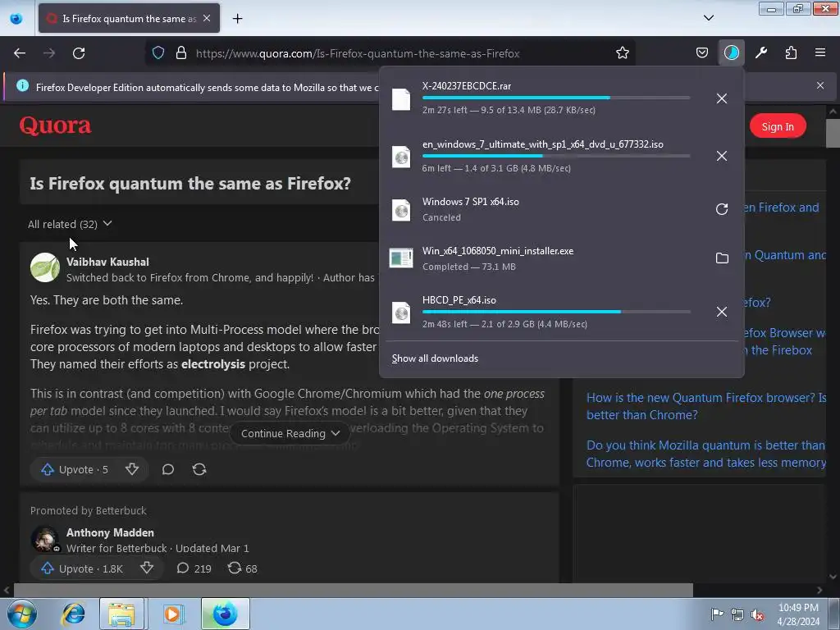
Task: Open Anthony Madden's profile name
Action: pyautogui.click(x=110, y=532)
